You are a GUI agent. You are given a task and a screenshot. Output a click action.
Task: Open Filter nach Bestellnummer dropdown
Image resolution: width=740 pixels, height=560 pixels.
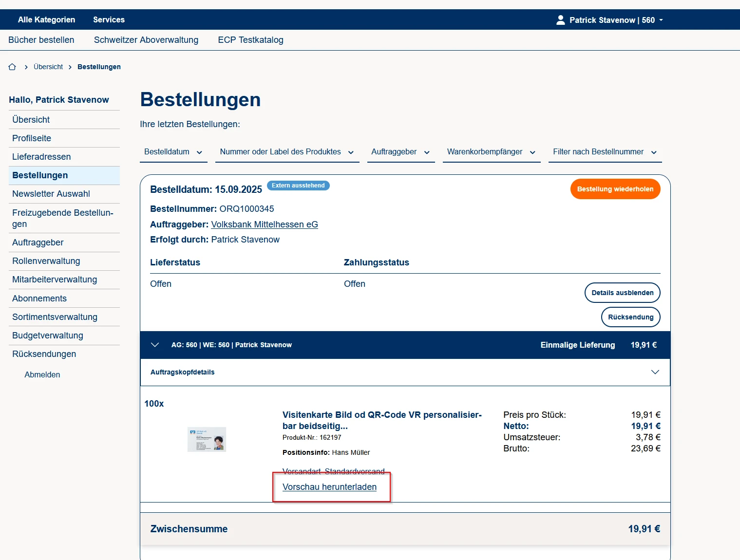tap(605, 152)
